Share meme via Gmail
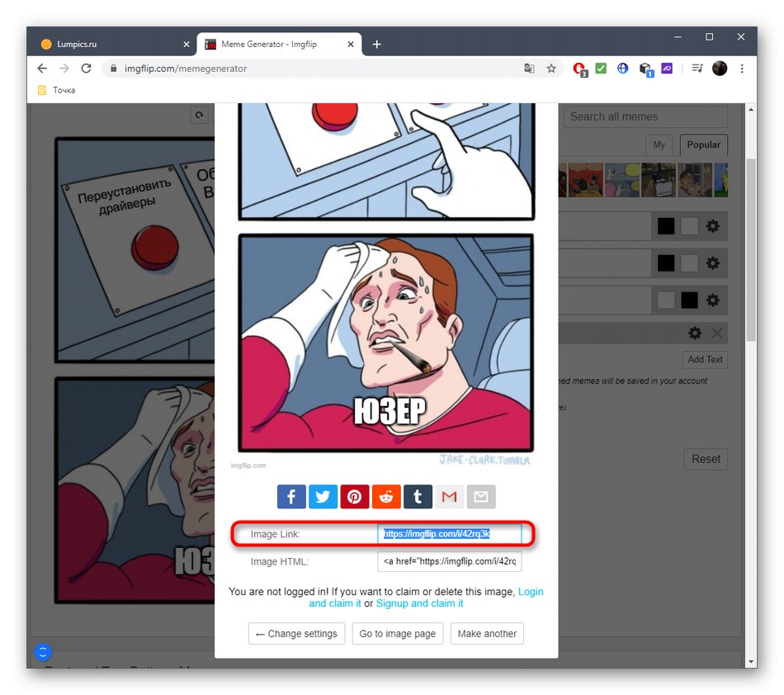This screenshot has width=784, height=695. [450, 497]
